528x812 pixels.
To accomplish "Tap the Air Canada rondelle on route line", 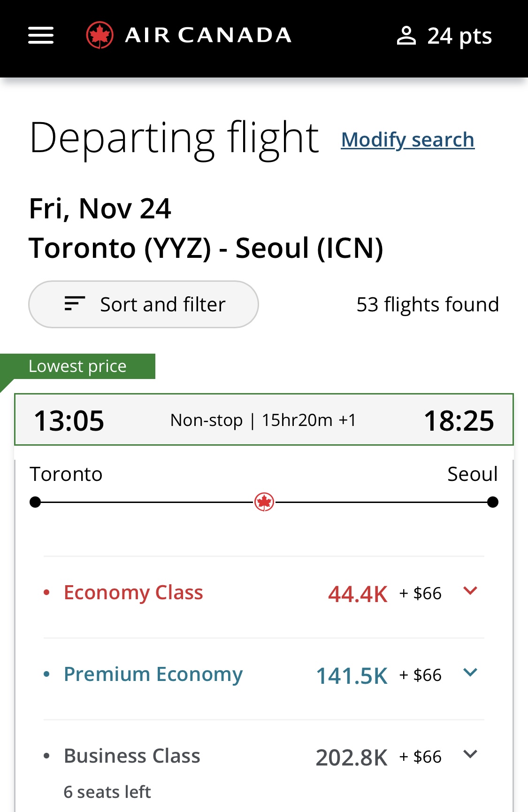I will (x=264, y=502).
